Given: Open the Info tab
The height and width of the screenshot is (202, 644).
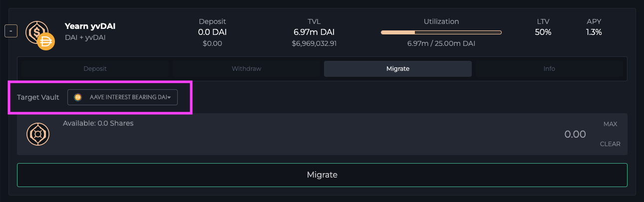Looking at the screenshot, I should pyautogui.click(x=549, y=69).
